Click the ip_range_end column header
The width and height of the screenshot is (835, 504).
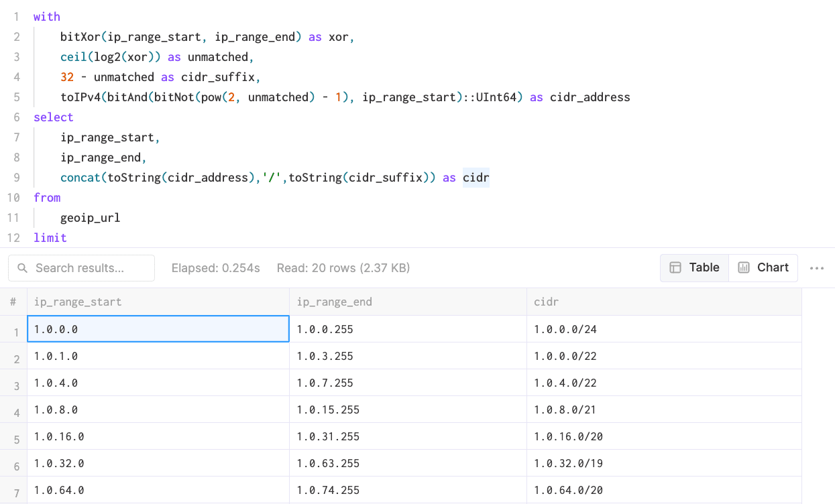coord(334,302)
